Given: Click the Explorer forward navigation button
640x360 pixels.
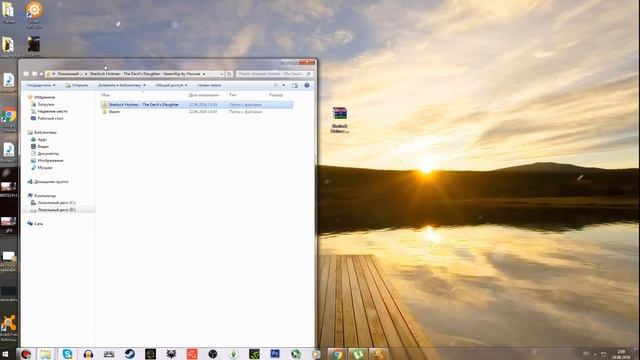Looking at the screenshot, I should point(35,74).
